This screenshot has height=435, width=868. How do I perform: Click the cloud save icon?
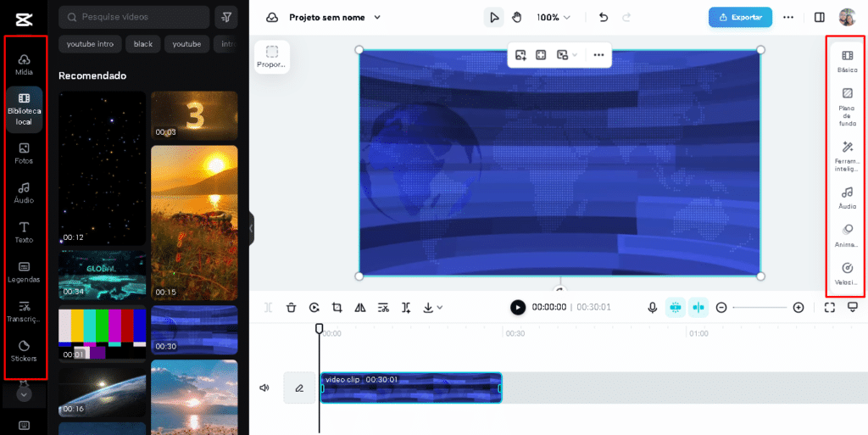click(272, 17)
